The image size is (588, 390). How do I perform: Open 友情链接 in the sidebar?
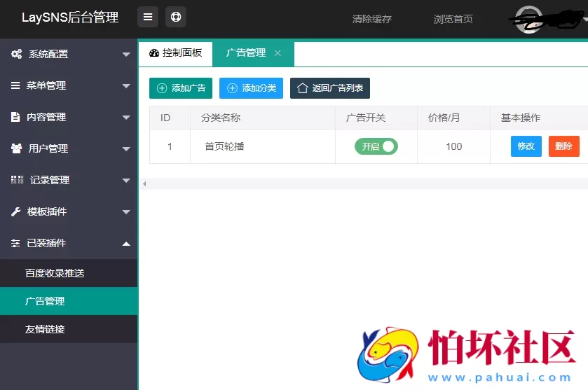pyautogui.click(x=45, y=328)
